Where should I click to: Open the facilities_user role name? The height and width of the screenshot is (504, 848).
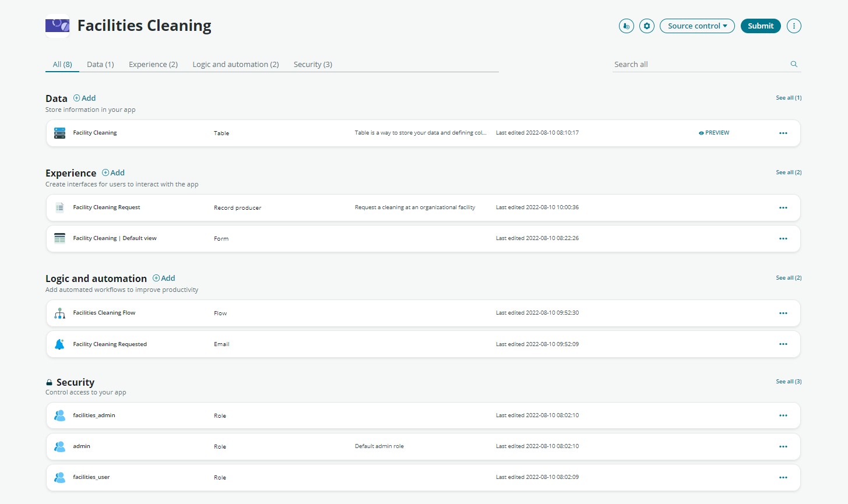[91, 477]
